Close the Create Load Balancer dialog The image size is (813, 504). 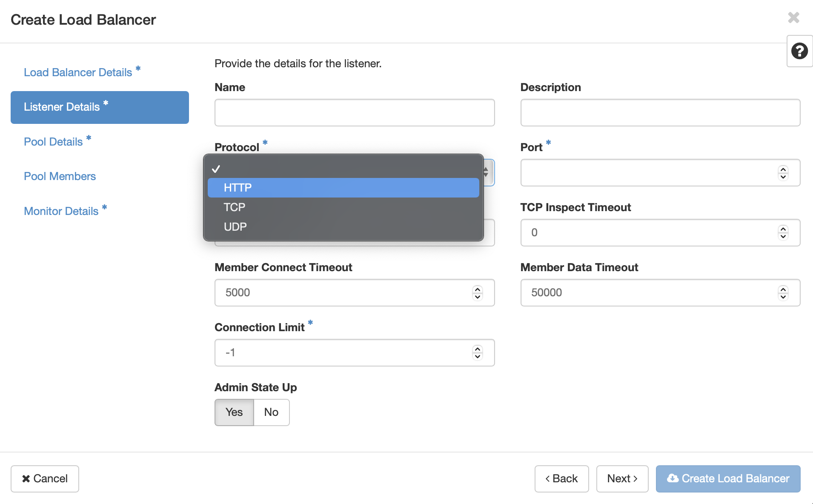tap(793, 17)
